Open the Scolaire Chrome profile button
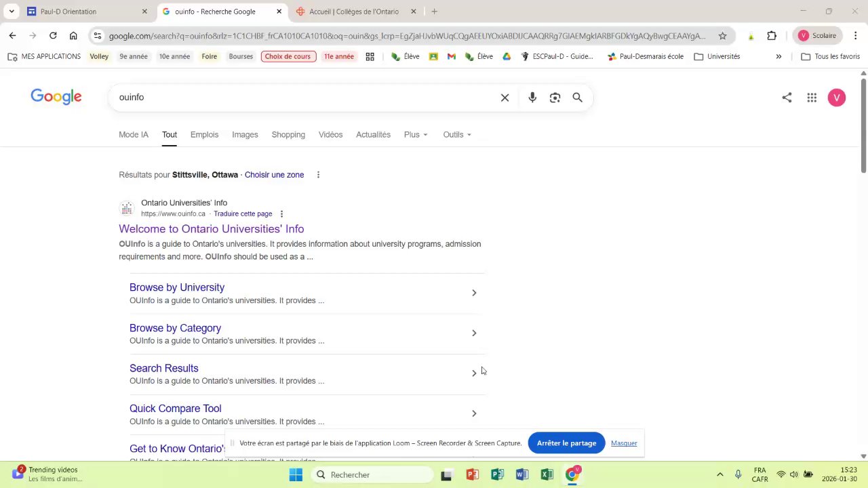The width and height of the screenshot is (868, 488). coord(818,36)
